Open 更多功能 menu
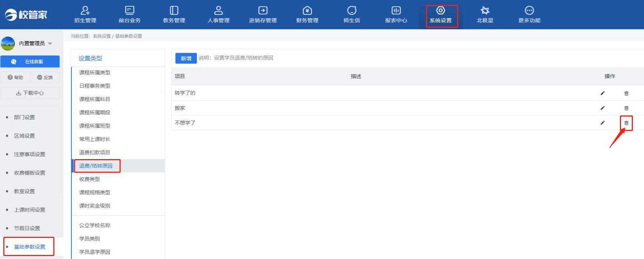Screen dimensions: 644x259 tap(529, 15)
